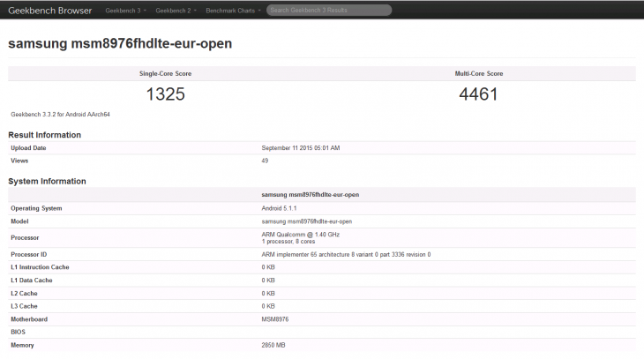Click the Android 5.1.1 value

pyautogui.click(x=279, y=208)
